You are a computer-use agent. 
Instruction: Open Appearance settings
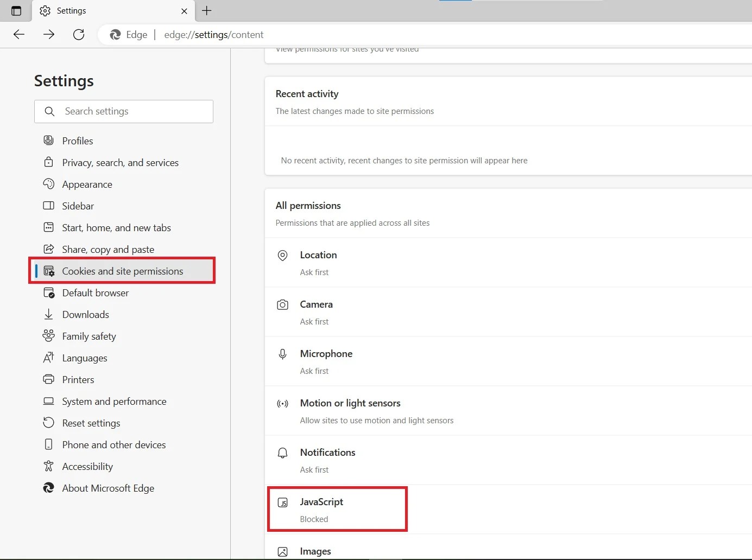(x=87, y=184)
